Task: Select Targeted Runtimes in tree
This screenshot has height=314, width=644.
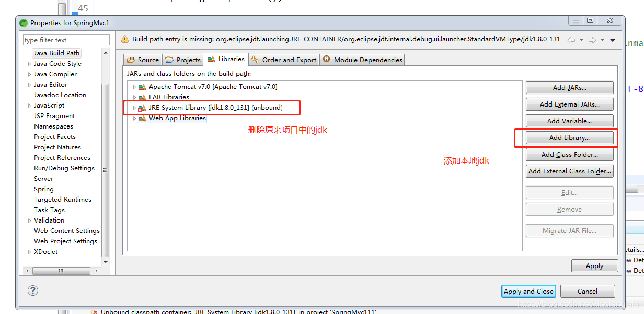Action: [63, 200]
